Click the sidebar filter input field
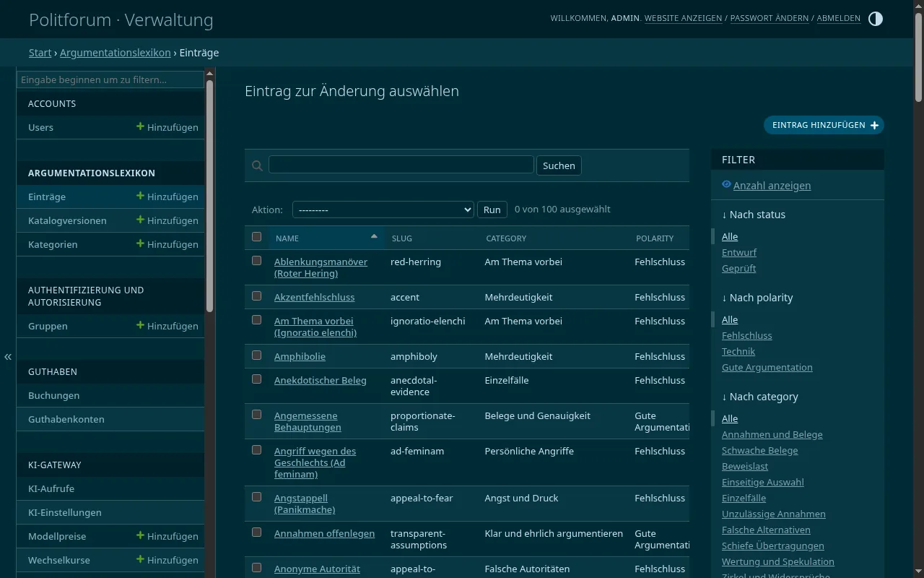 (110, 79)
